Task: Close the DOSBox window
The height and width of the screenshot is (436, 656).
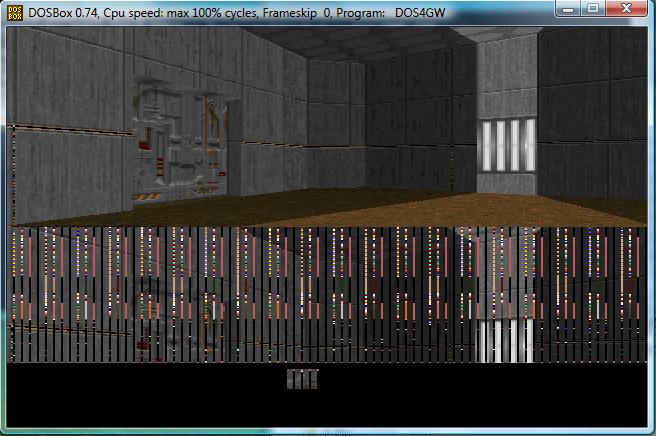Action: tap(626, 8)
